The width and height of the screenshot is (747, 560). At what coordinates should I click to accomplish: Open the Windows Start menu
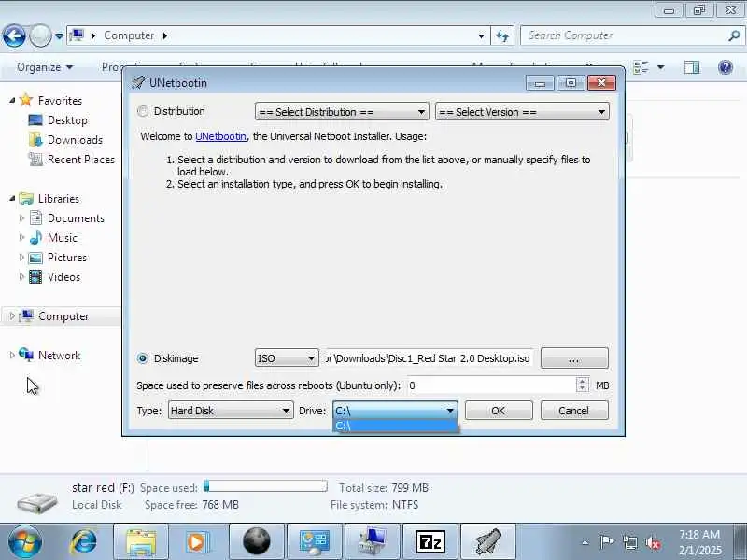pyautogui.click(x=25, y=541)
